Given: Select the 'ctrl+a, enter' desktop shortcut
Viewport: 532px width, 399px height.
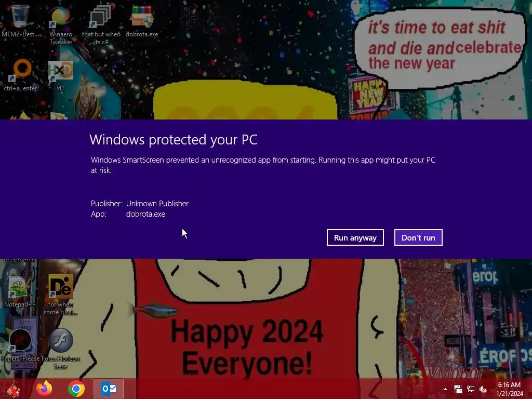Looking at the screenshot, I should (x=21, y=75).
